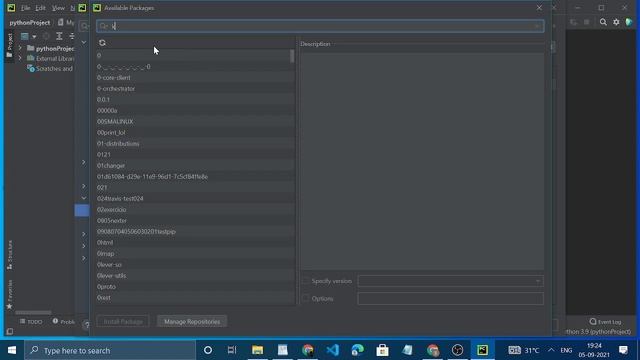640x360 pixels.
Task: Show hidden system tray icons
Action: pos(551,350)
